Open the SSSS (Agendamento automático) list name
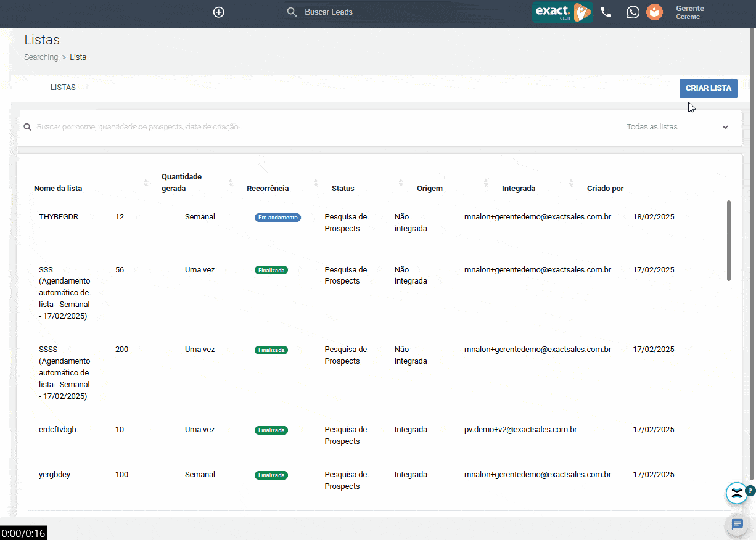Viewport: 756px width, 540px height. tap(64, 373)
